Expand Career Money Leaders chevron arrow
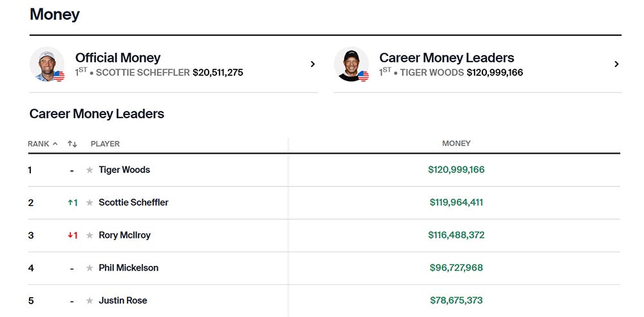 pos(616,64)
